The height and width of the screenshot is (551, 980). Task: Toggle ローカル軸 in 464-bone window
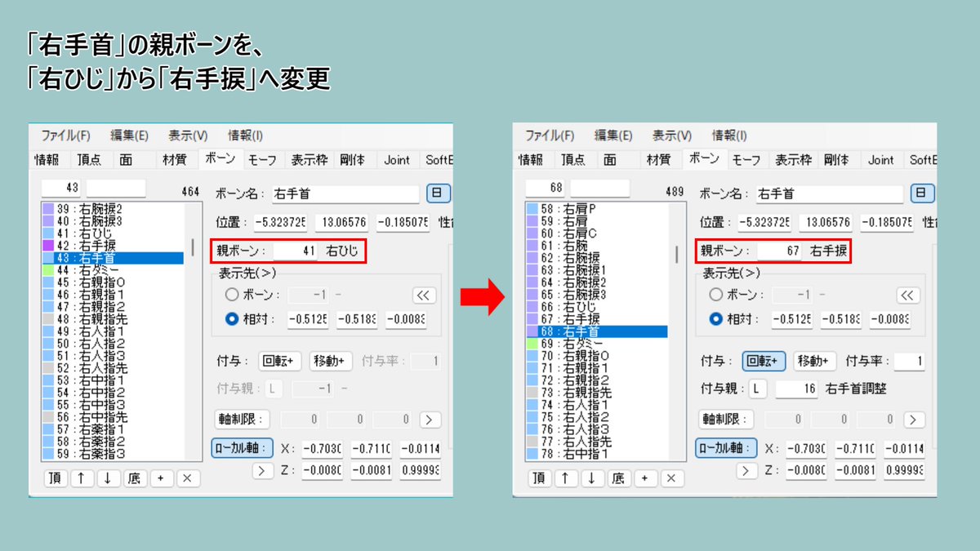[241, 448]
